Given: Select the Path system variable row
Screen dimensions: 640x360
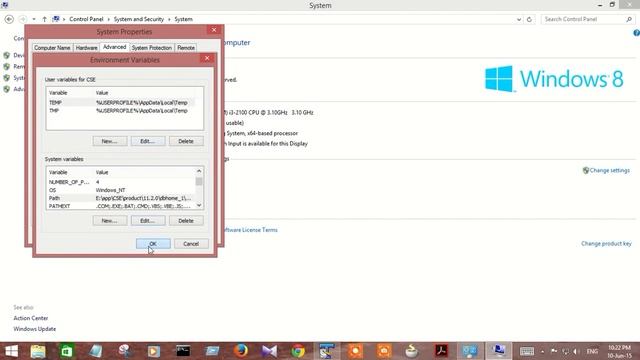Looking at the screenshot, I should coord(121,198).
